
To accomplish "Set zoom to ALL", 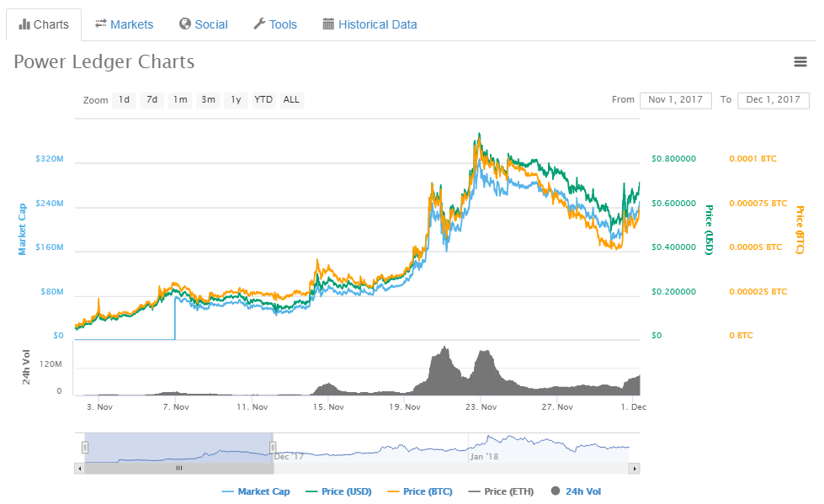I will point(291,100).
